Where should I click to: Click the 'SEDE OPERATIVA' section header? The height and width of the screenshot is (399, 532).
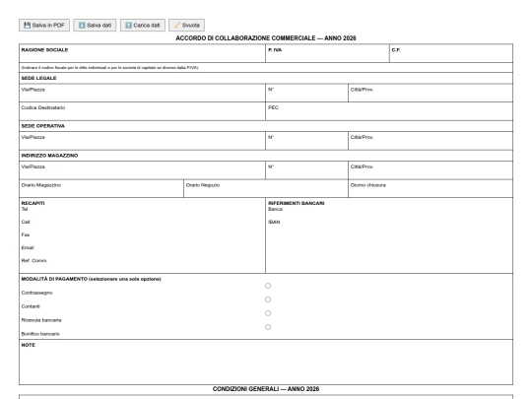(x=42, y=126)
